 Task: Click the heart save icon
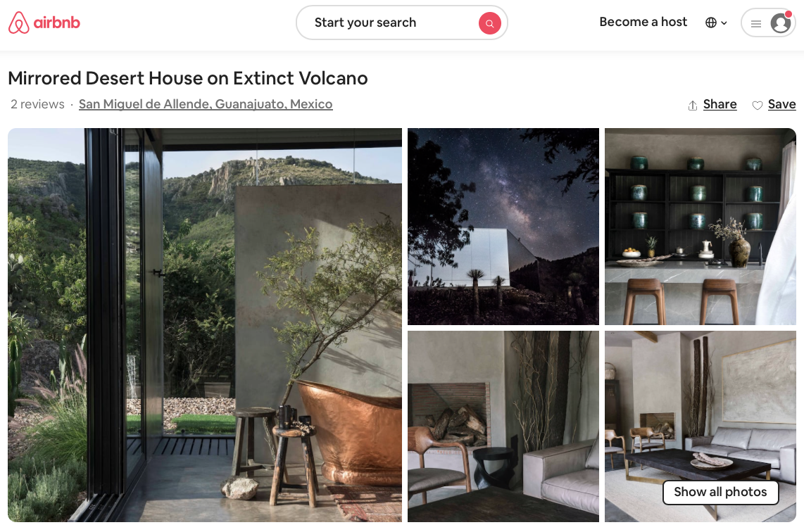pos(757,105)
